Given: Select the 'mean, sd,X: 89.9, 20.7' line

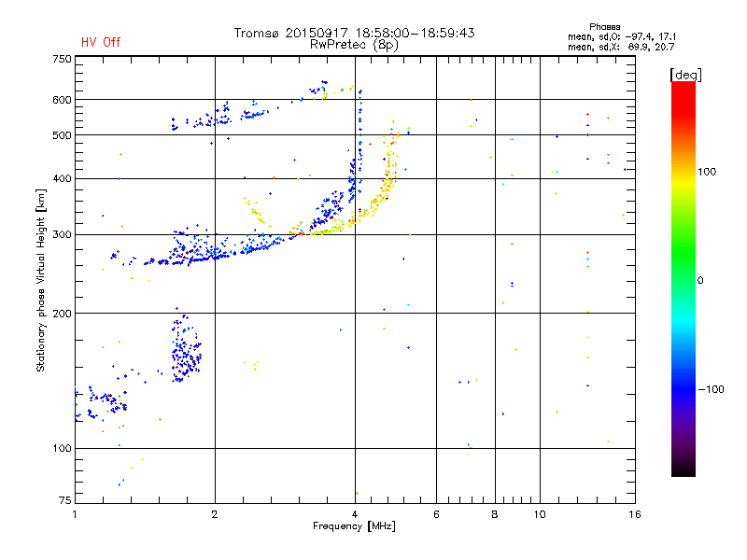Looking at the screenshot, I should (621, 47).
